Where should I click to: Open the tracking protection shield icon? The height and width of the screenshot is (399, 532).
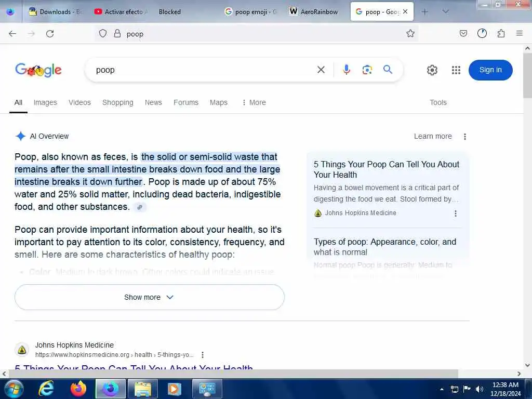(x=103, y=34)
